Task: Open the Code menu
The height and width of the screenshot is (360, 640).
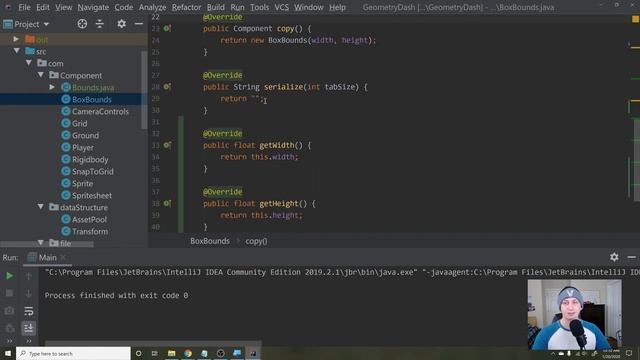Action: [124, 7]
